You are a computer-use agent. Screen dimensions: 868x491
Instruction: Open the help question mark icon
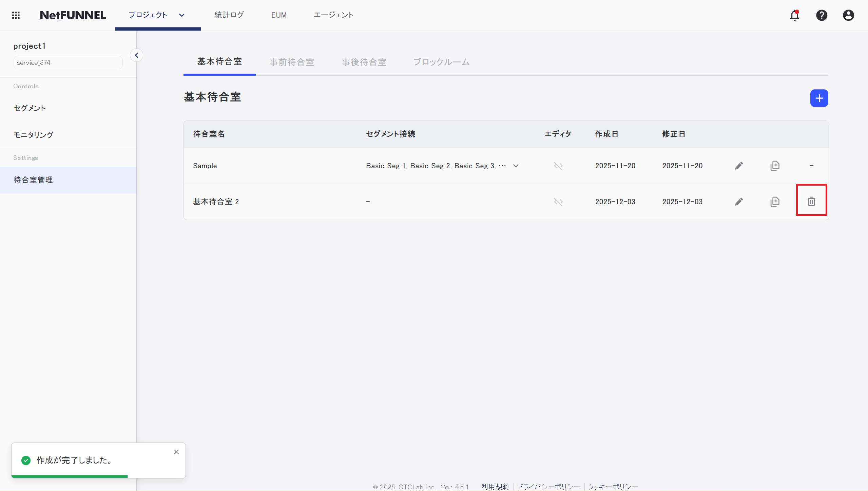[x=822, y=15]
